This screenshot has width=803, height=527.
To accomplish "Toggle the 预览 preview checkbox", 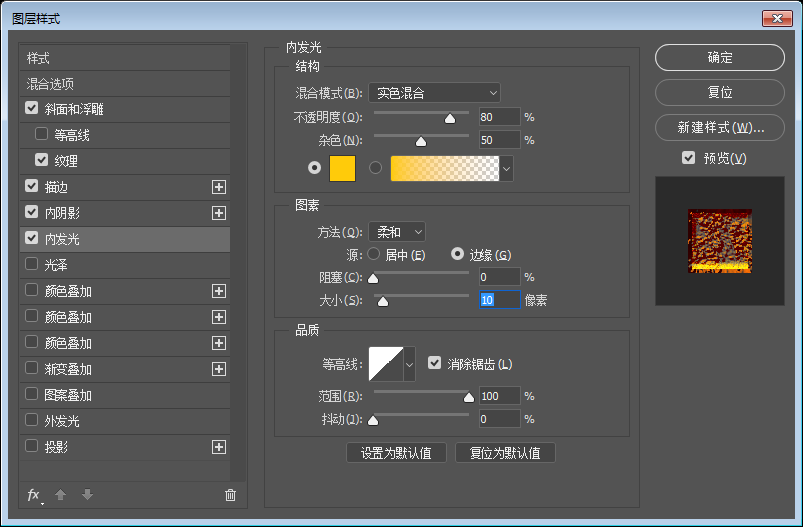I will (x=688, y=158).
